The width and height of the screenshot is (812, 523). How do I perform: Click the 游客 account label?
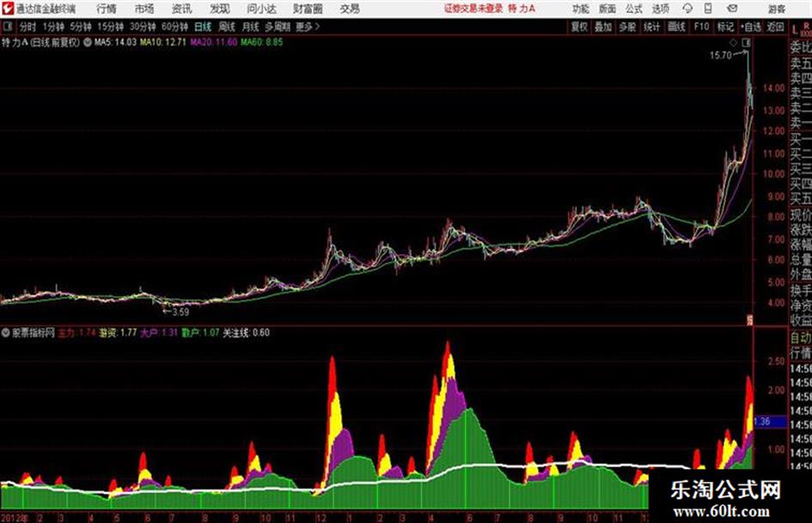(776, 9)
